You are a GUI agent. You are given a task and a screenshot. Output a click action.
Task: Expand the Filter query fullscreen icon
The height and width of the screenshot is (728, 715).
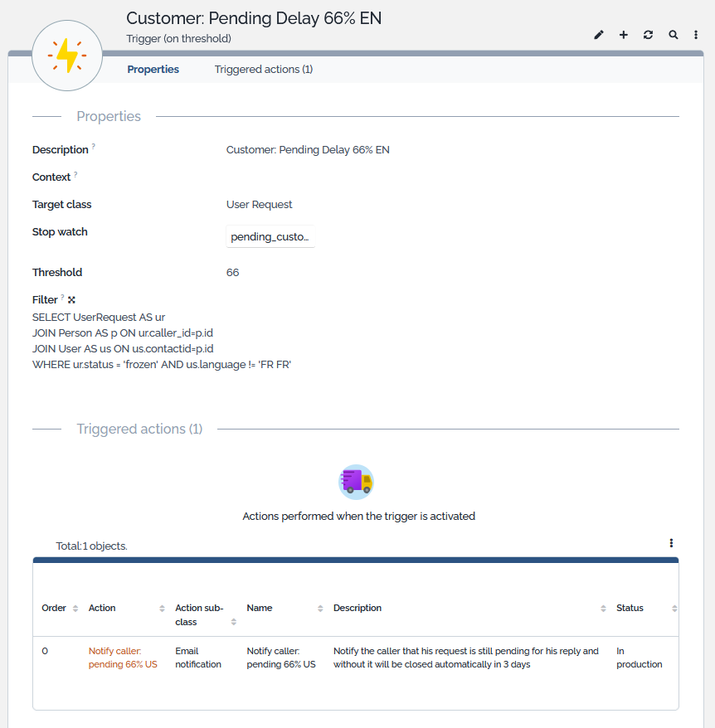(71, 300)
